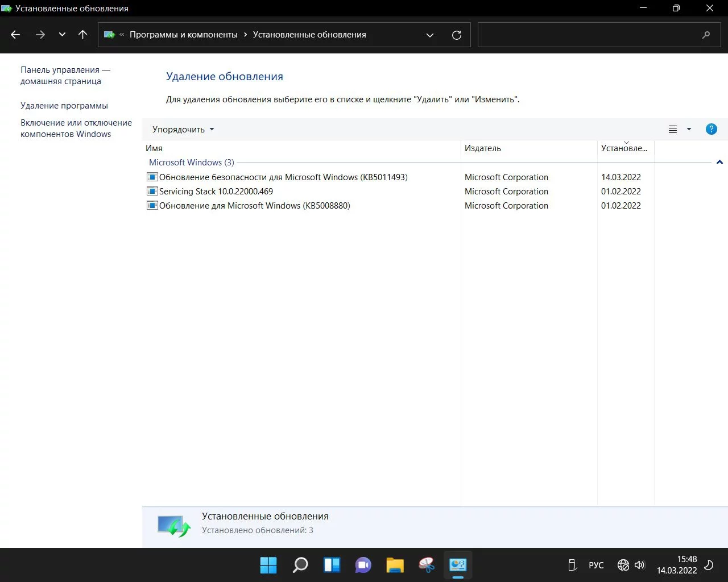728x582 pixels.
Task: Open the 'Удаление программы' link
Action: 64,106
